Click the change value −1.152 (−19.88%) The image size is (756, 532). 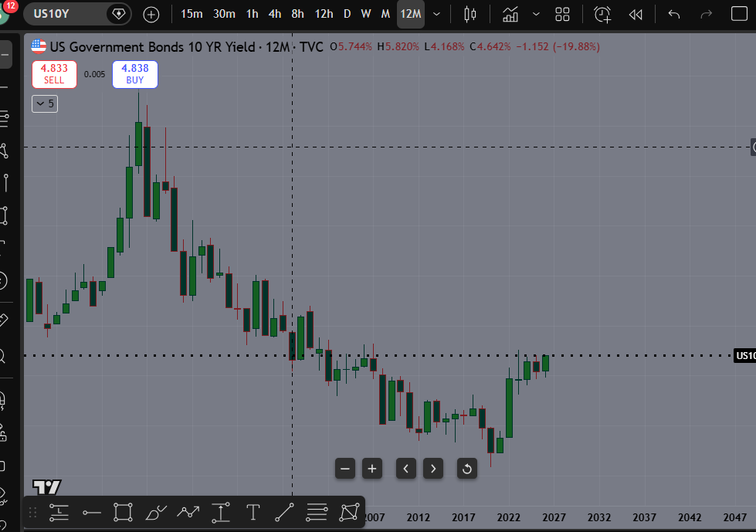[558, 47]
